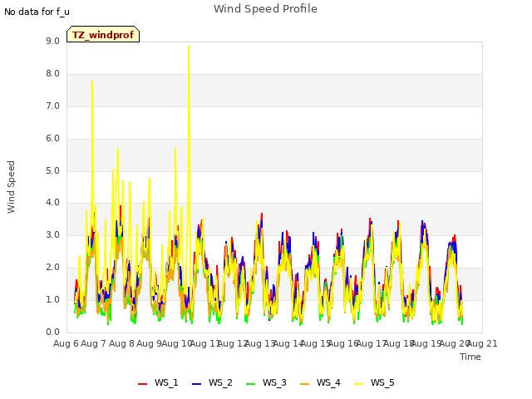Click the Aug 7 x-axis date label
Viewport: 532px width, 399px height.
click(x=94, y=343)
